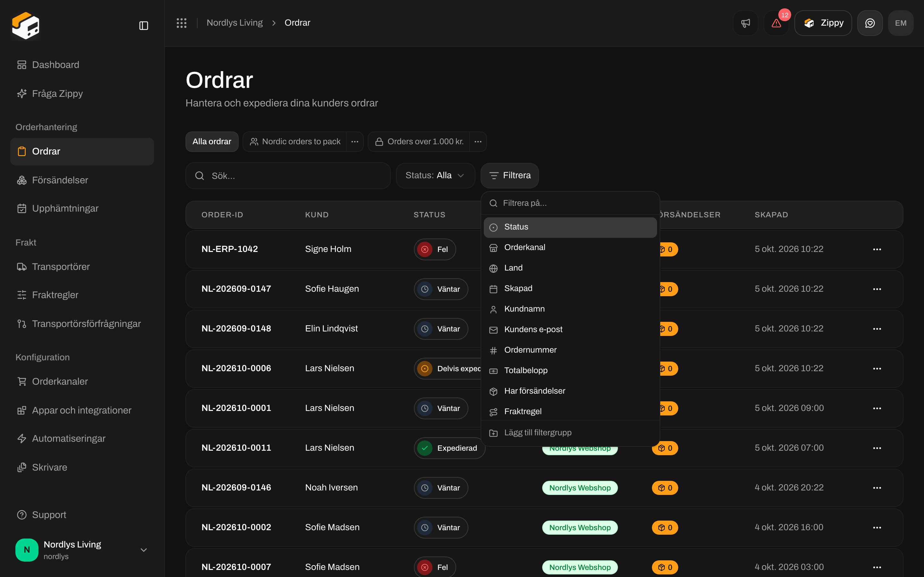Focus the Filtrera på search field
Viewport: 924px width, 577px height.
pos(570,203)
